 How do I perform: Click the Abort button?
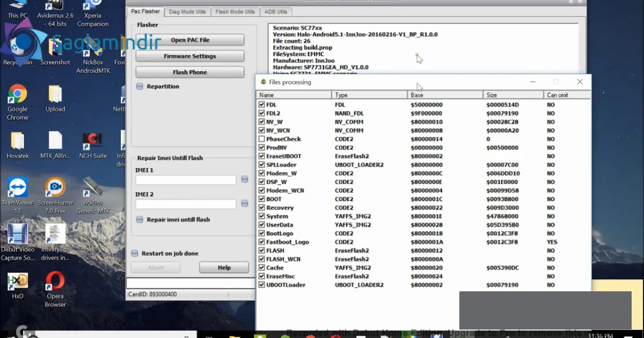click(x=156, y=268)
